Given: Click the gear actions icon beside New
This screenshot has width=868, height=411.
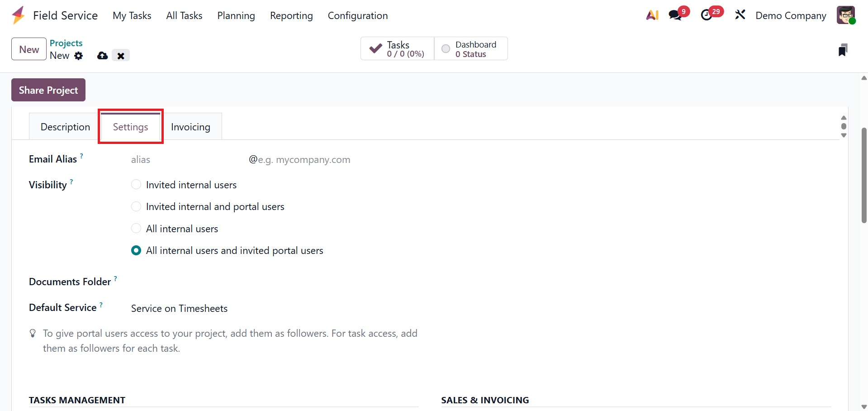Looking at the screenshot, I should click(79, 56).
